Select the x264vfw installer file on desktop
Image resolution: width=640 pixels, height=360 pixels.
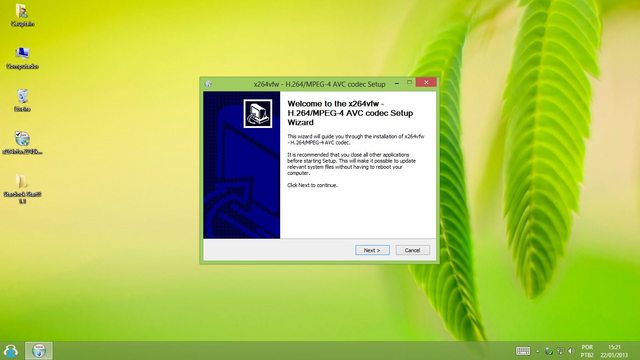(x=22, y=143)
